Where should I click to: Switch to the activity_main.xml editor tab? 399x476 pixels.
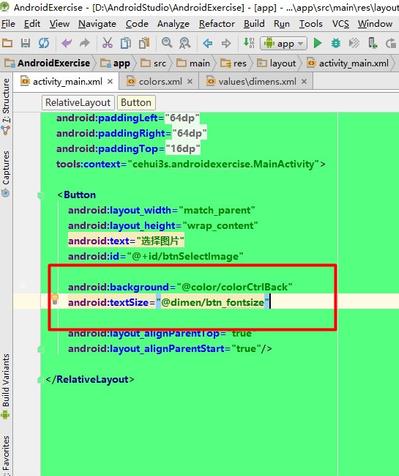pyautogui.click(x=67, y=82)
